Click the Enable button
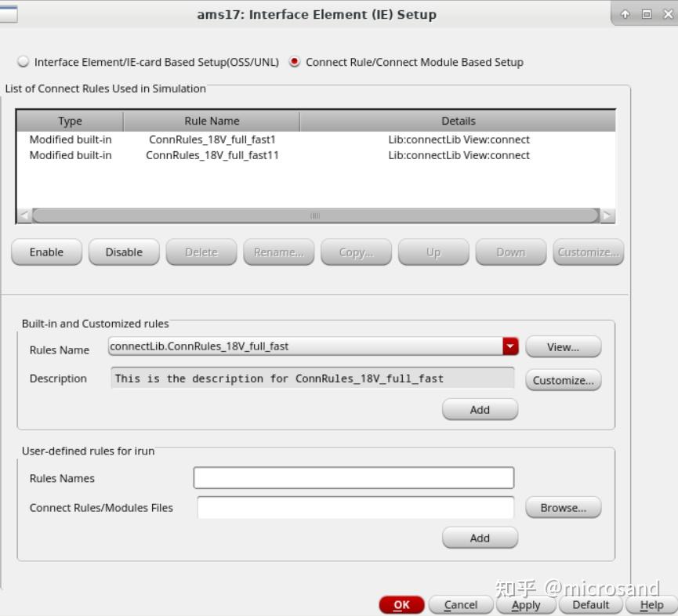This screenshot has width=678, height=616. pyautogui.click(x=47, y=252)
